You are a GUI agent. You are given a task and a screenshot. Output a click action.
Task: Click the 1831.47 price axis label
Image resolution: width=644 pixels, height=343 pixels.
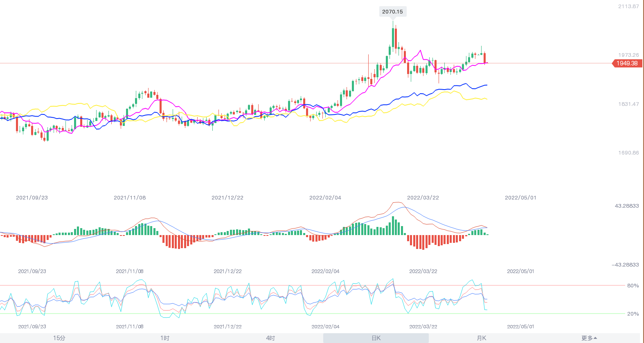(x=628, y=104)
